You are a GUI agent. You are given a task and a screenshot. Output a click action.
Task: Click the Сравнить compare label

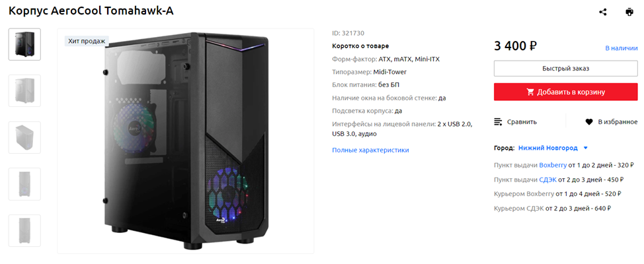point(522,121)
